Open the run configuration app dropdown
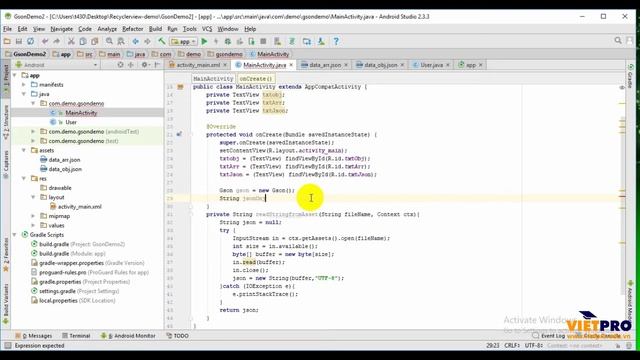640x360 pixels. coord(184,41)
